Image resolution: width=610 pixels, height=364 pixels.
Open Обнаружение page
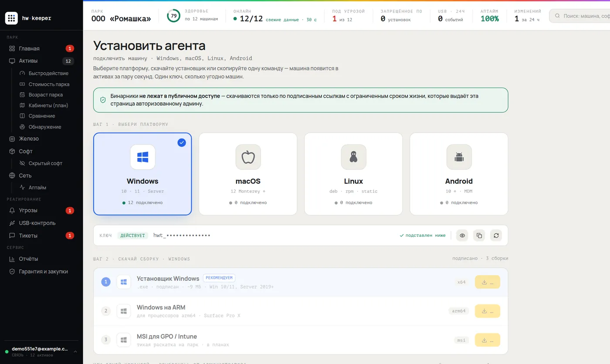pos(45,127)
